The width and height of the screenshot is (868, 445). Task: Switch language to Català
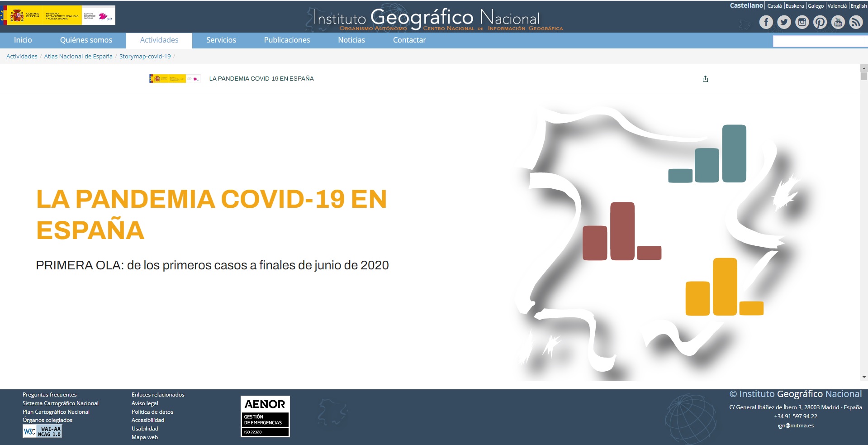774,6
